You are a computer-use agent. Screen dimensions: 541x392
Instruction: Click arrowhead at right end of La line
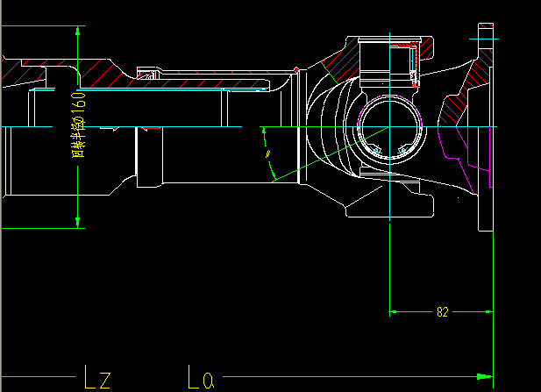(x=488, y=376)
